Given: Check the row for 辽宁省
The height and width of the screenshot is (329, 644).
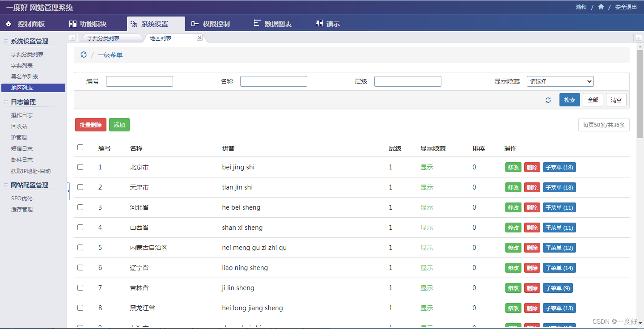Looking at the screenshot, I should [80, 268].
